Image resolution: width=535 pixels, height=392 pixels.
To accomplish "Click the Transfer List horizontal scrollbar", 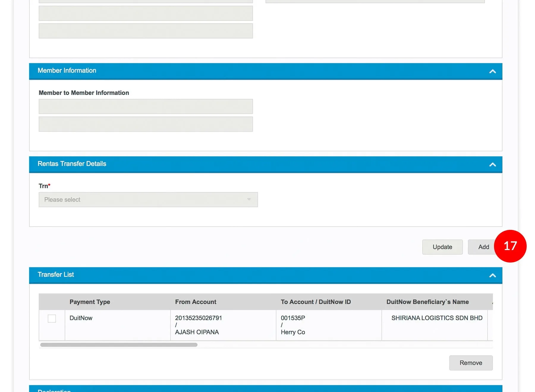I will click(119, 345).
